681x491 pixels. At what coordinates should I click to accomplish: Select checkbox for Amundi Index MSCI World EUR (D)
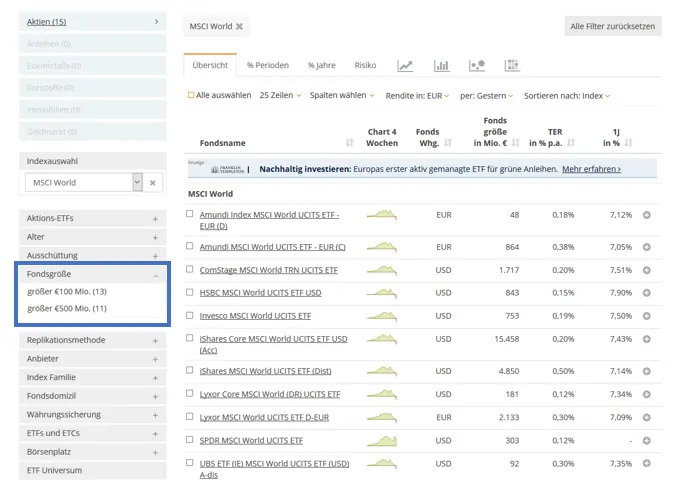tap(189, 214)
